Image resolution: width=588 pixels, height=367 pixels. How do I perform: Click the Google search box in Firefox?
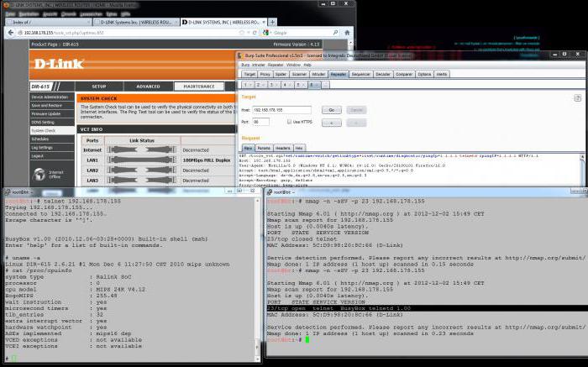[302, 33]
